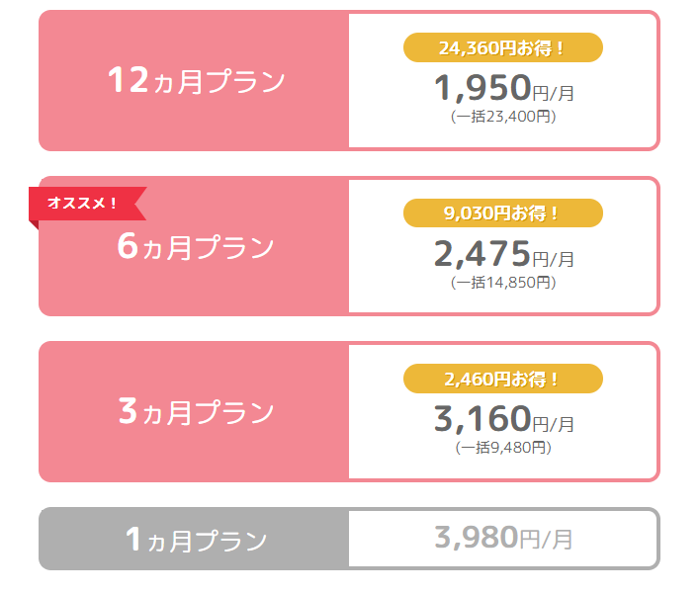Click the grayed 3,980円/月 price
Viewport: 700px width, 594px height.
click(503, 539)
